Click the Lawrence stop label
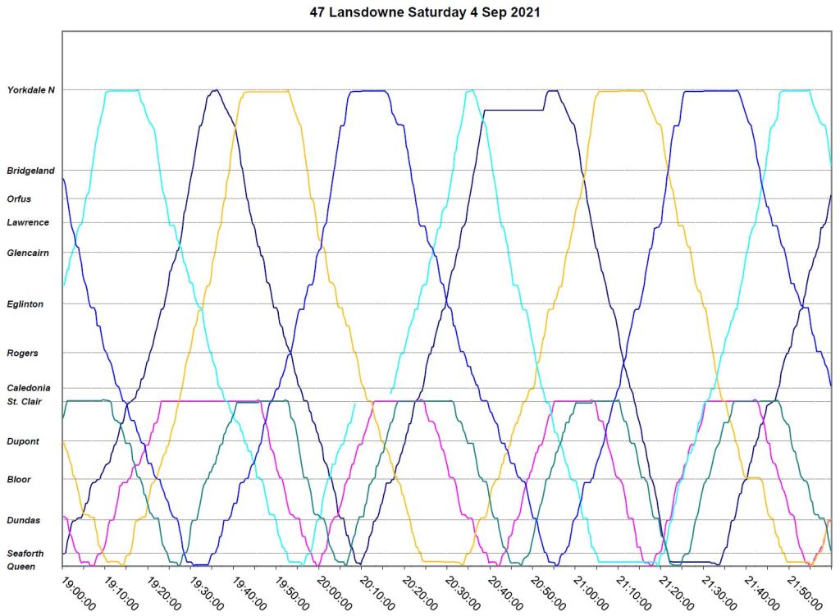This screenshot has width=840, height=616. pyautogui.click(x=28, y=222)
